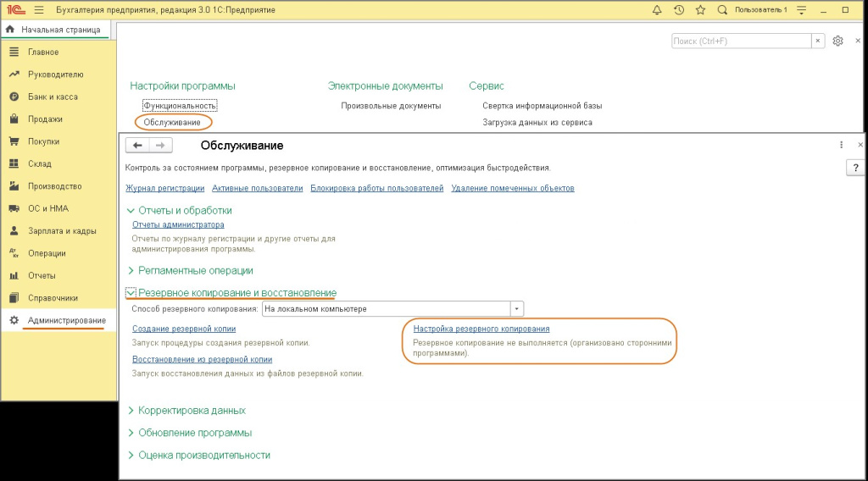Select Зарплата и кадры in sidebar

[62, 230]
